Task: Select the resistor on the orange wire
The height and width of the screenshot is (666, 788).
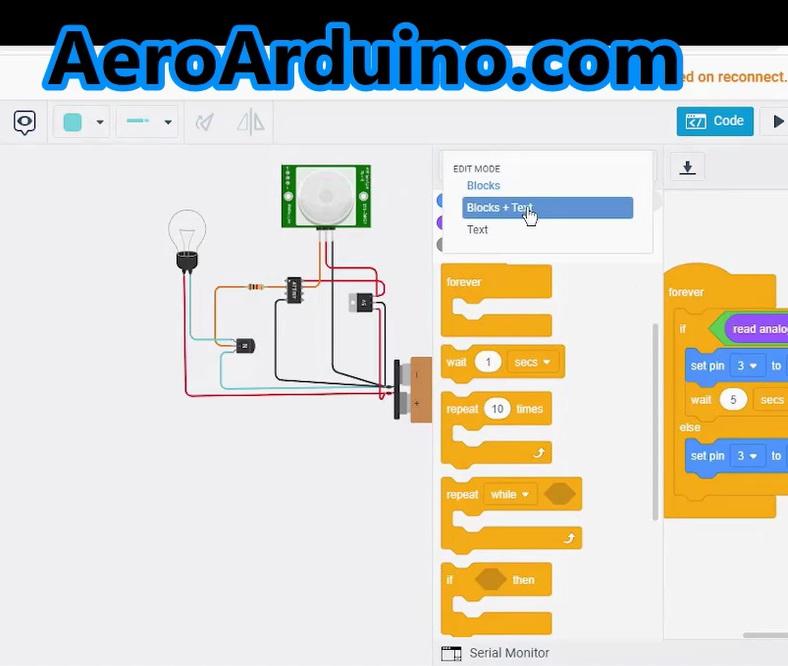Action: (256, 287)
